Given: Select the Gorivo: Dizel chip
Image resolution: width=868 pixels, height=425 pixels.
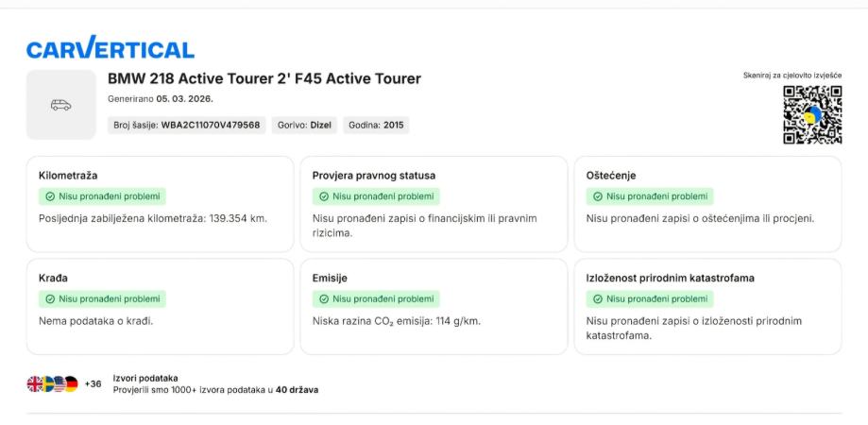Looking at the screenshot, I should pos(303,125).
